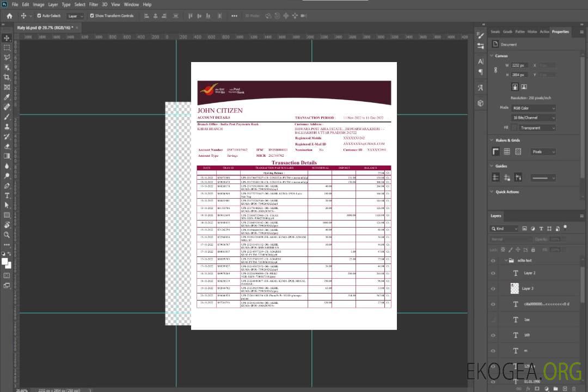Viewport: 588px width, 392px height.
Task: Switch to the Properties tab
Action: 560,32
